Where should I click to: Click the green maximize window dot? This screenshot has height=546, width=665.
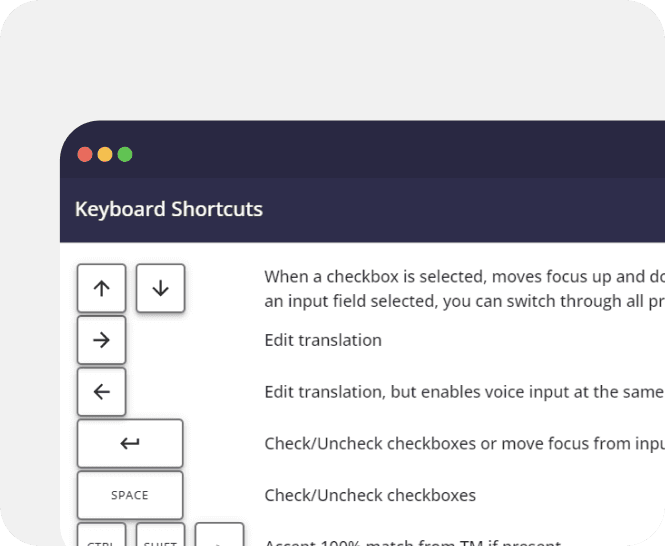(x=125, y=154)
